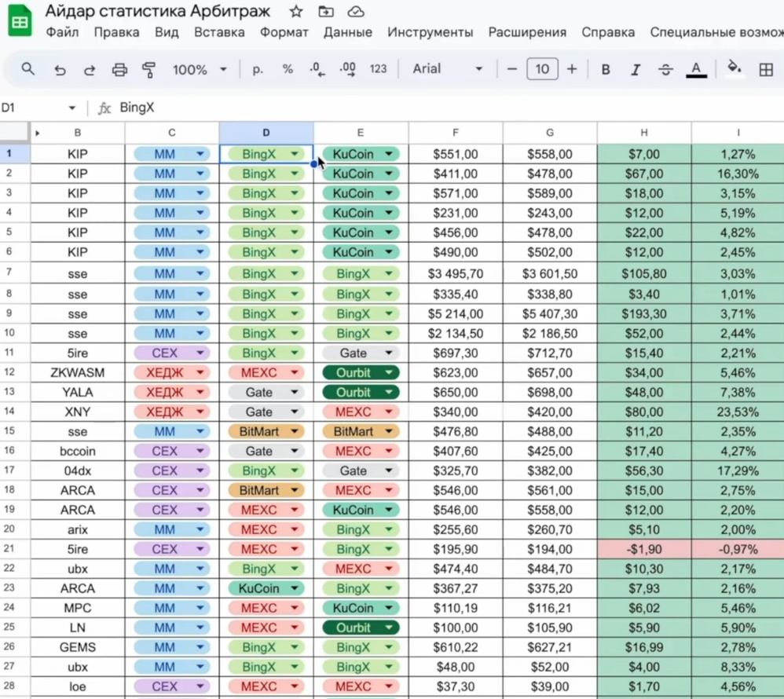Open the Справка menu
The height and width of the screenshot is (699, 784).
[608, 32]
